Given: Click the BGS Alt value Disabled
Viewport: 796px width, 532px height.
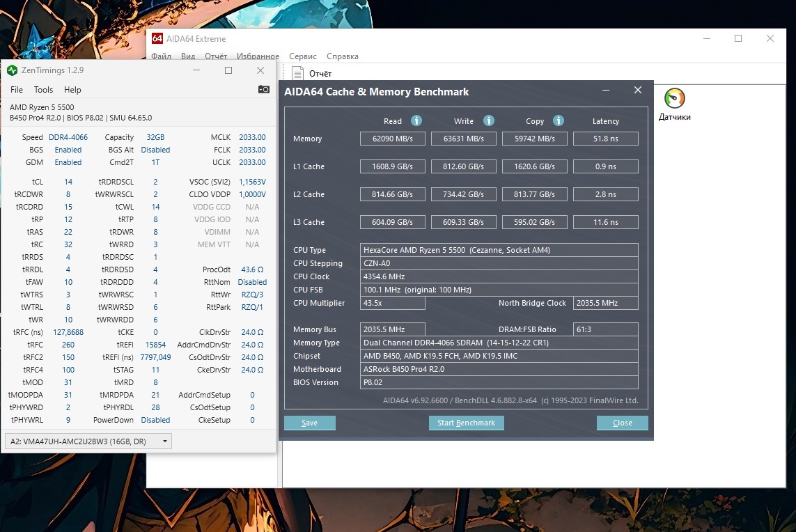Looking at the screenshot, I should point(155,150).
